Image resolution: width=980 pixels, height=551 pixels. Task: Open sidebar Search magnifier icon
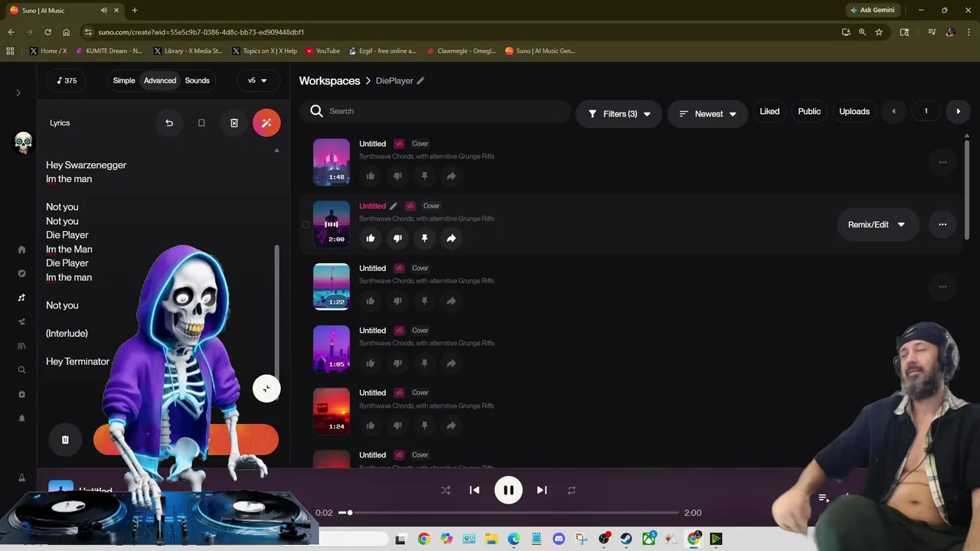(21, 370)
